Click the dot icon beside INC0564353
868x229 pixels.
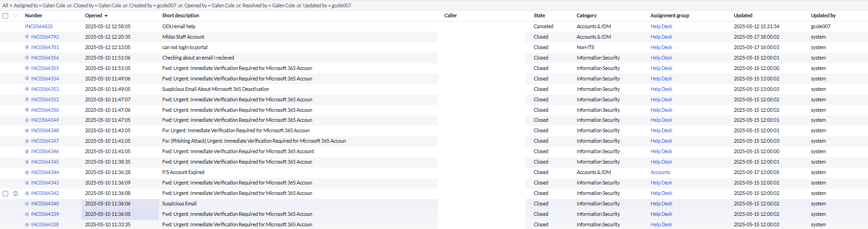coord(27,89)
